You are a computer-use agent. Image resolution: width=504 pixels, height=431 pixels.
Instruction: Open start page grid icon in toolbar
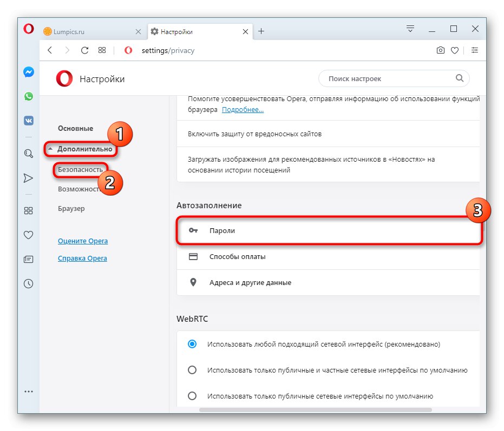pos(102,50)
